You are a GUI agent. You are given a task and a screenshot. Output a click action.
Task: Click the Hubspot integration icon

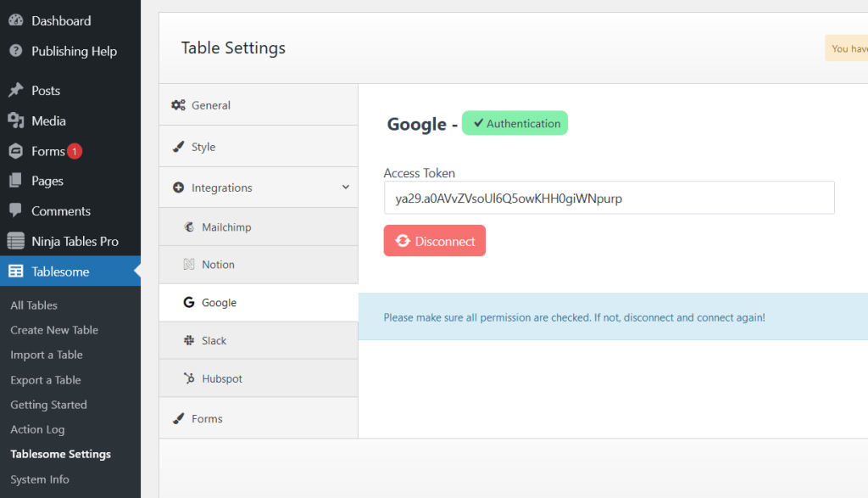tap(191, 378)
